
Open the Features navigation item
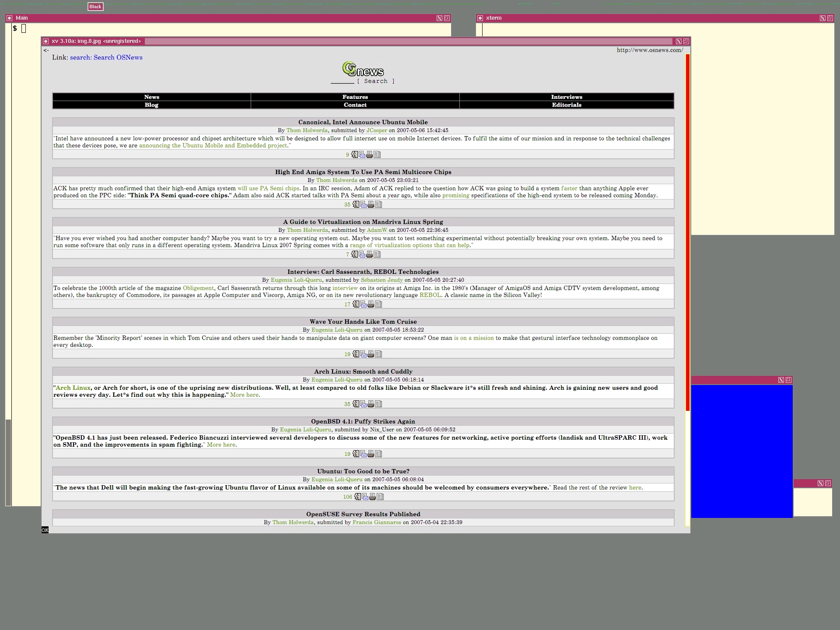pos(355,97)
